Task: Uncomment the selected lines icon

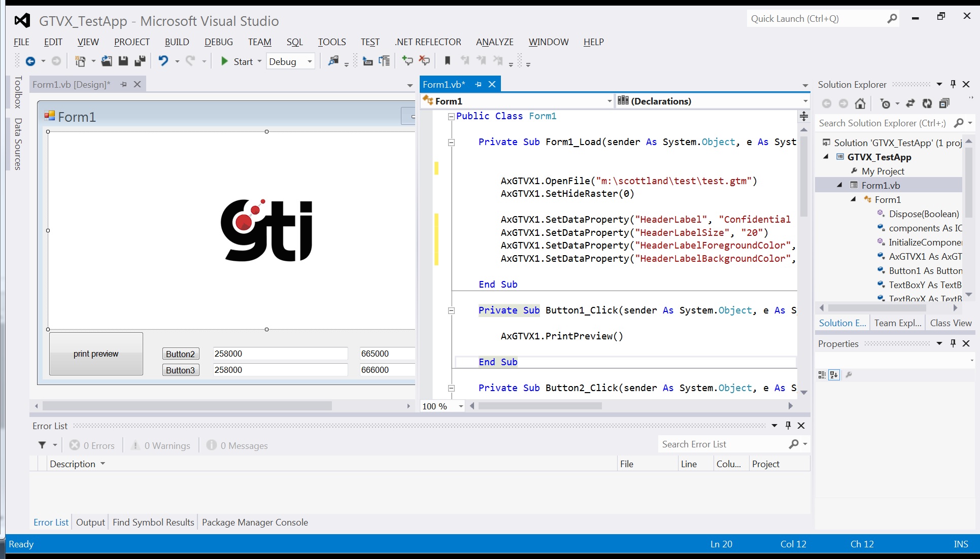Action: [424, 61]
